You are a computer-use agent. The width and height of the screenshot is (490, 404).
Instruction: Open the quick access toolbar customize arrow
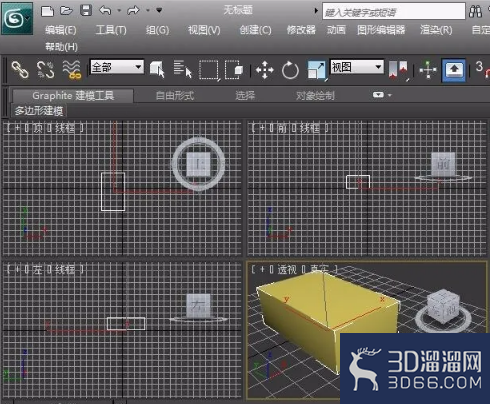159,10
